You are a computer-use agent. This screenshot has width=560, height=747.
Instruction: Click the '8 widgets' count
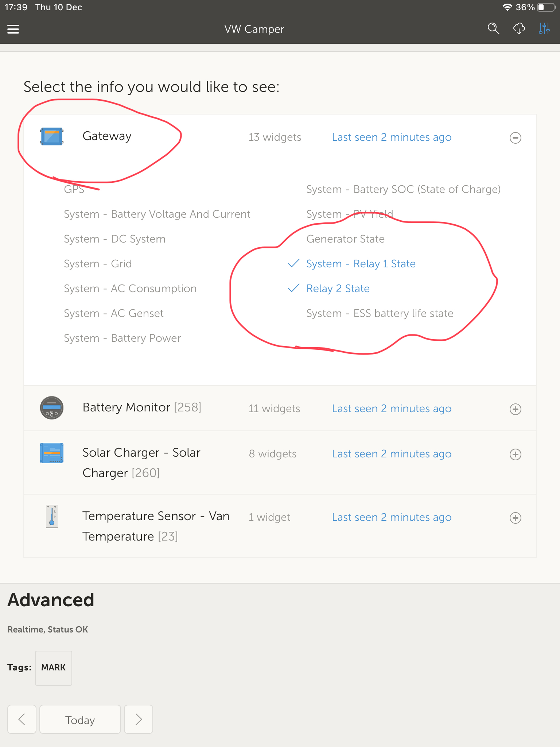pyautogui.click(x=273, y=454)
